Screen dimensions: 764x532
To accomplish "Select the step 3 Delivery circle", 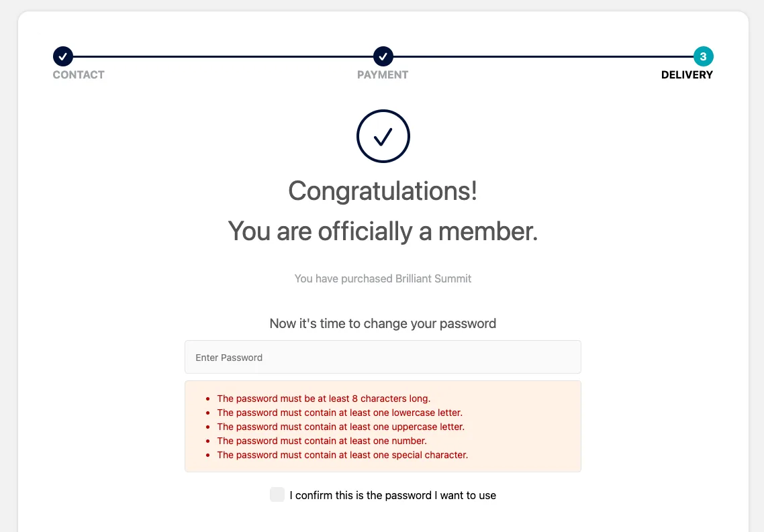I will [x=703, y=56].
